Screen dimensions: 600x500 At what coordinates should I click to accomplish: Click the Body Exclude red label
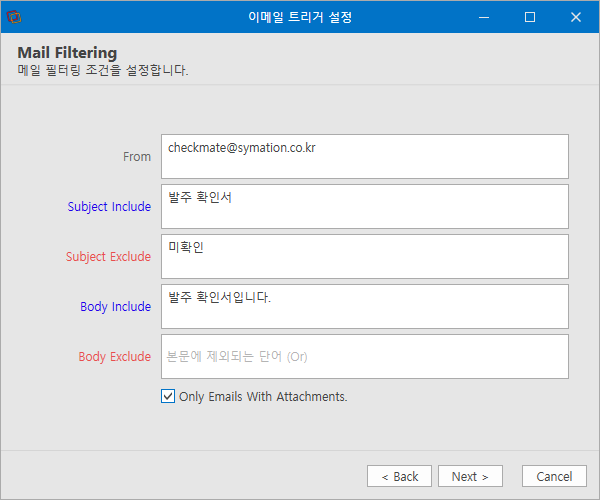115,357
